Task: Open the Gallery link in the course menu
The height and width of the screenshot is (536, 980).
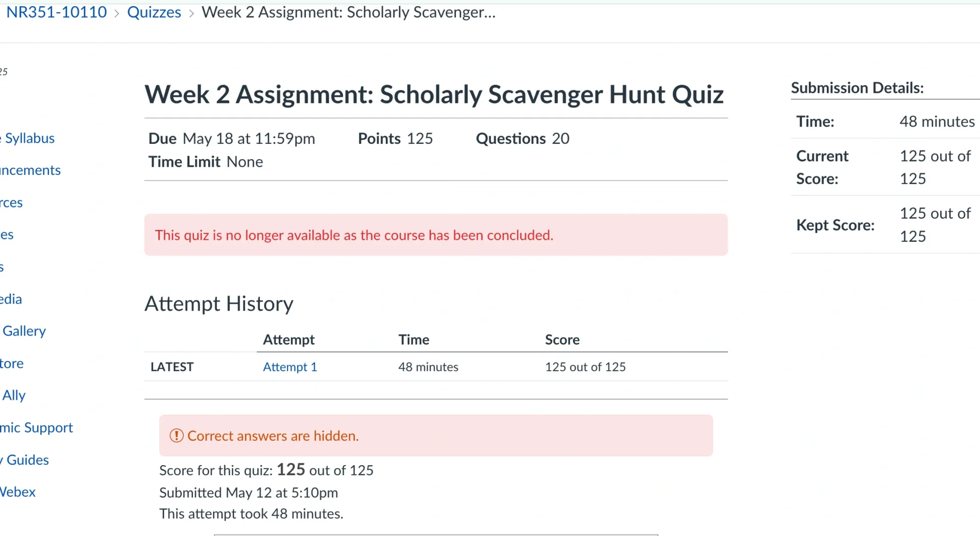Action: coord(24,331)
